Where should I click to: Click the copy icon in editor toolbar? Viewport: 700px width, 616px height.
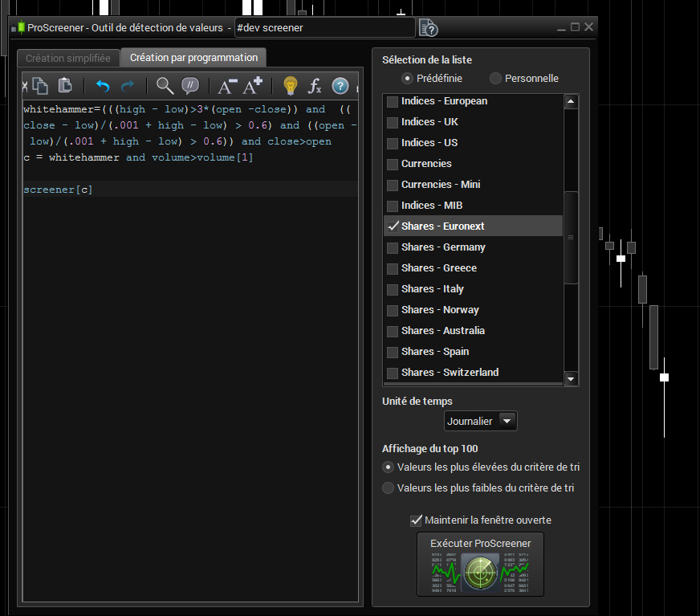[x=41, y=86]
